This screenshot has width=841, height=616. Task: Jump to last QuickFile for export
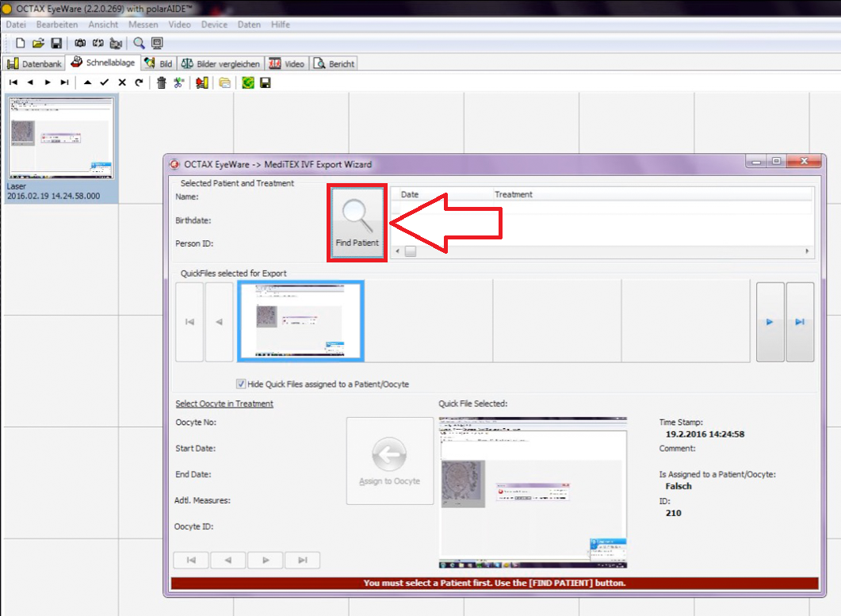pos(800,322)
